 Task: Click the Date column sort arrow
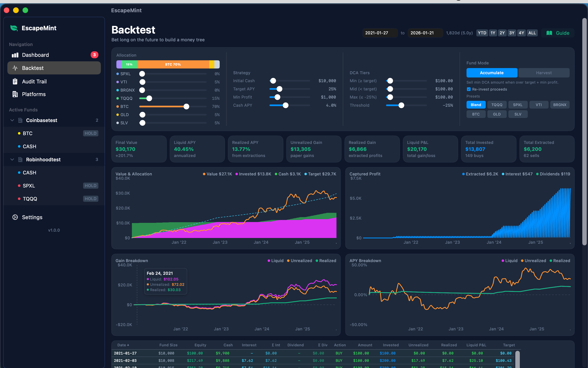click(x=128, y=345)
